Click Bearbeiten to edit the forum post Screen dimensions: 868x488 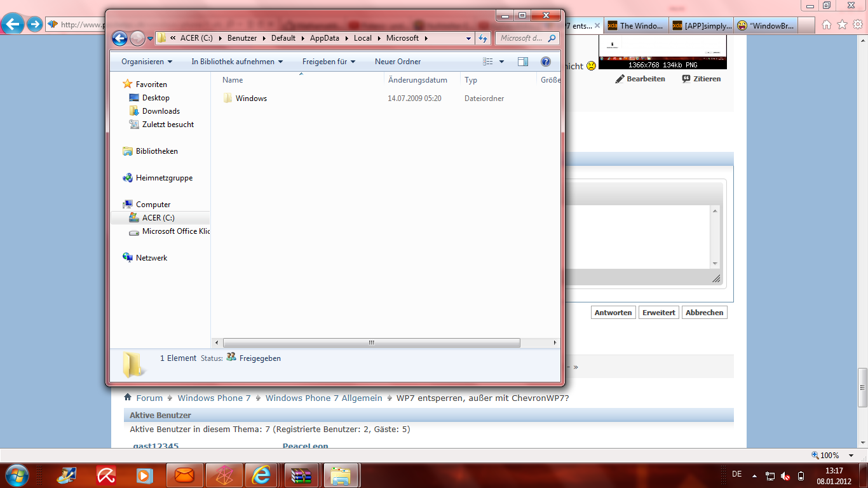click(x=641, y=79)
